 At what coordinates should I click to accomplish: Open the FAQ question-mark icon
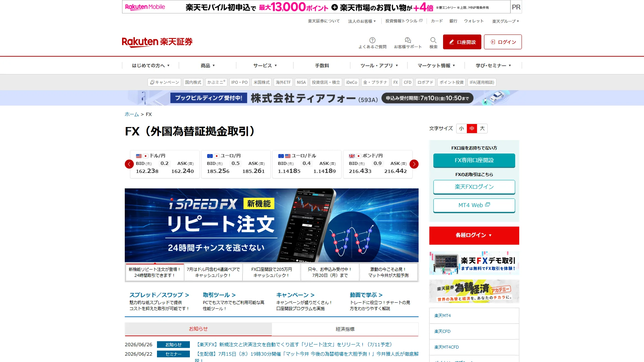coord(372,43)
